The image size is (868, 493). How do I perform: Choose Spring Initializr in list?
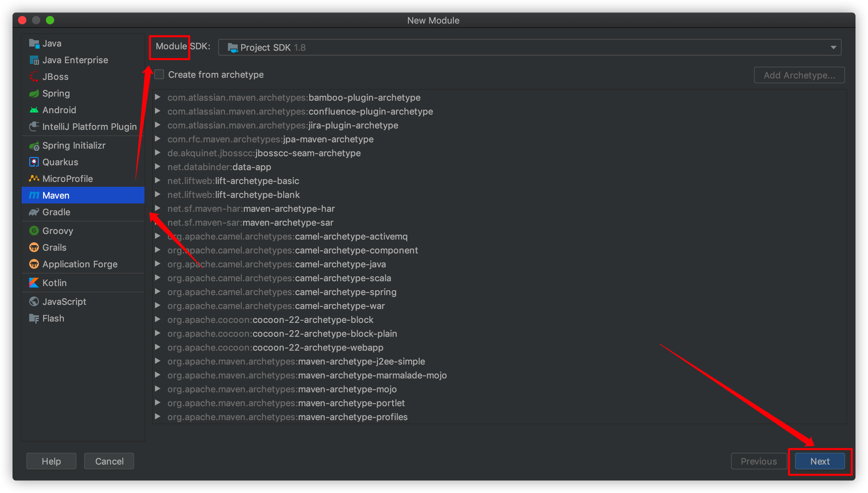tap(74, 145)
